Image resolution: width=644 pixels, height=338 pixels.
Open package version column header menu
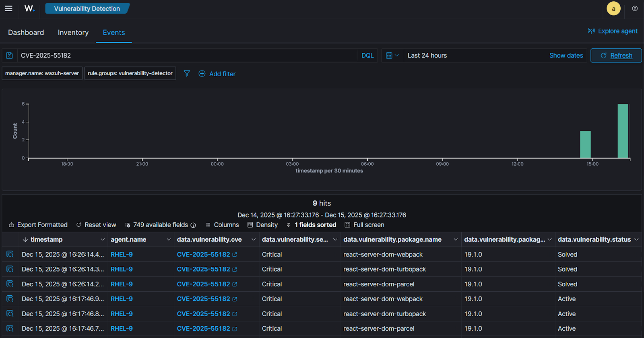pyautogui.click(x=550, y=239)
